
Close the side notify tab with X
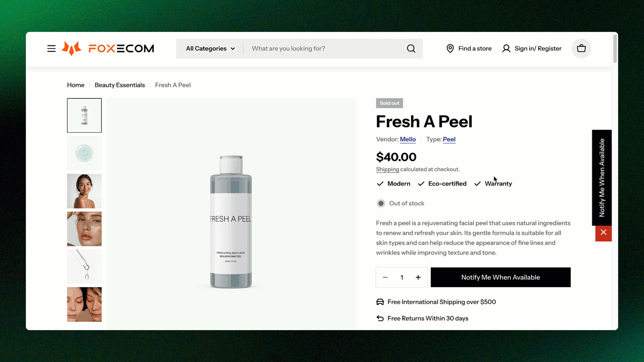[x=603, y=232]
